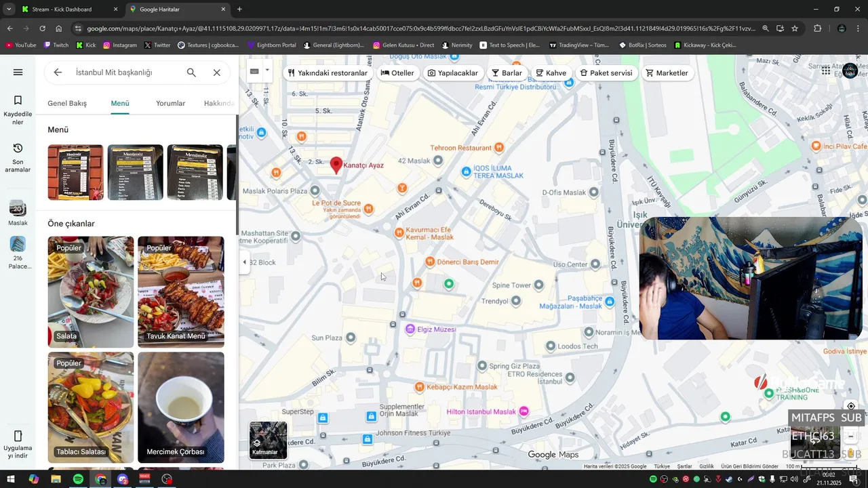Open Son aramalar recent searches

click(x=18, y=157)
